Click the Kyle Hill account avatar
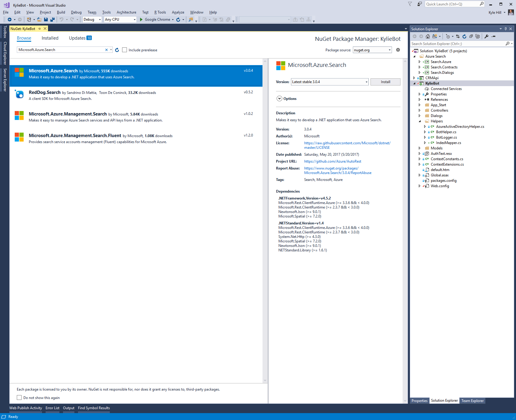This screenshot has height=420, width=516. [511, 12]
